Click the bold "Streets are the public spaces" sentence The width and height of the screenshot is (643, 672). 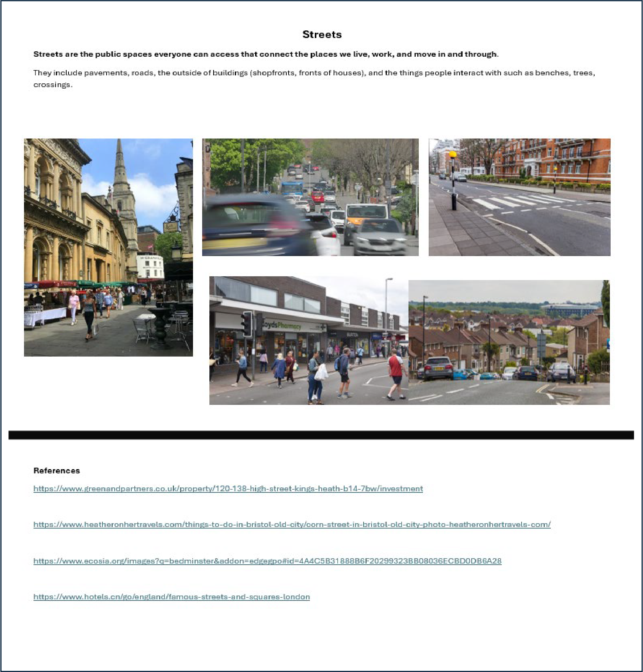266,54
